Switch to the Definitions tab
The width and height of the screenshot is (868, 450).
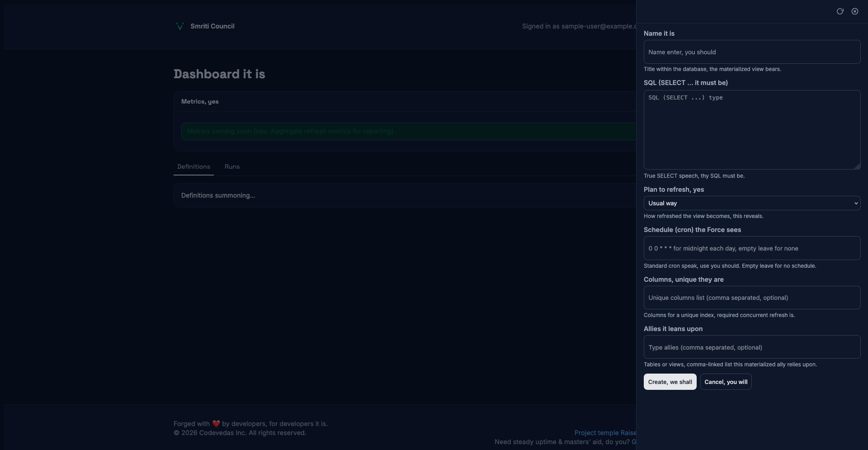(193, 166)
